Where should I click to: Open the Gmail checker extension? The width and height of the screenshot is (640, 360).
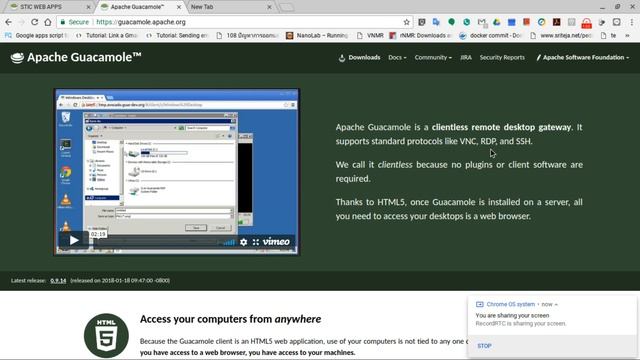(x=482, y=22)
